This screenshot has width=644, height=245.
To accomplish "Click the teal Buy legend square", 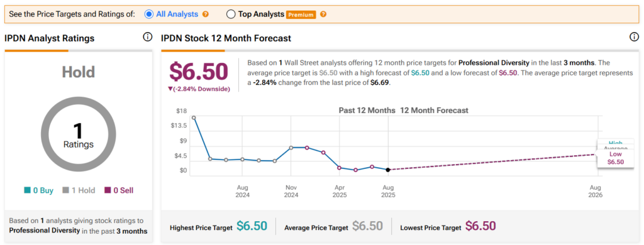I will tap(28, 190).
